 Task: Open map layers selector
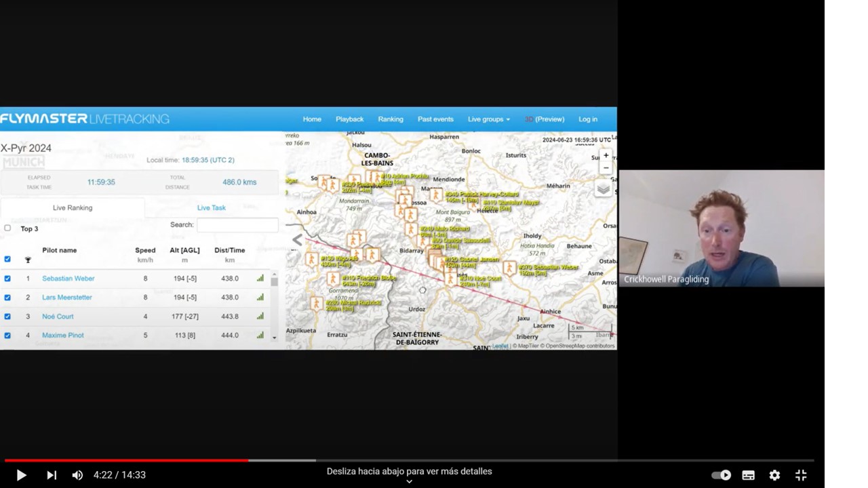(603, 189)
